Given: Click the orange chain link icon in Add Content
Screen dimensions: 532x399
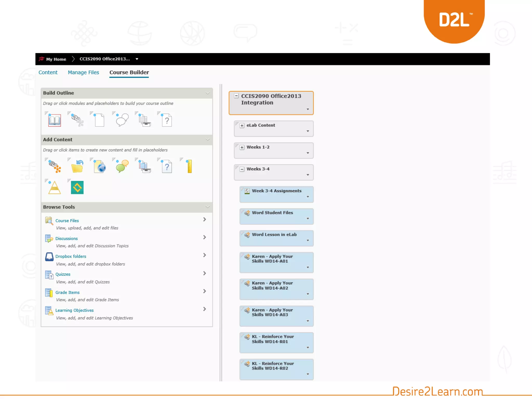Looking at the screenshot, I should pyautogui.click(x=55, y=167).
